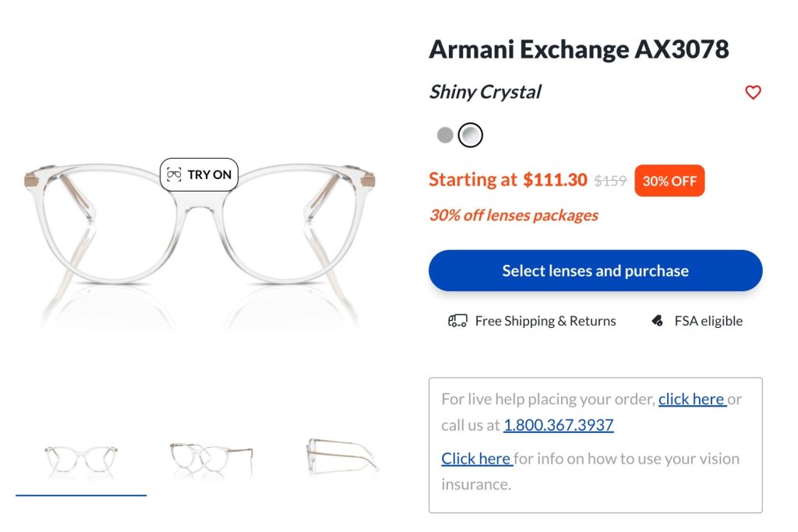Viewport: 798px width, 532px height.
Task: Click the crossed-out $159 original price
Action: [x=612, y=180]
